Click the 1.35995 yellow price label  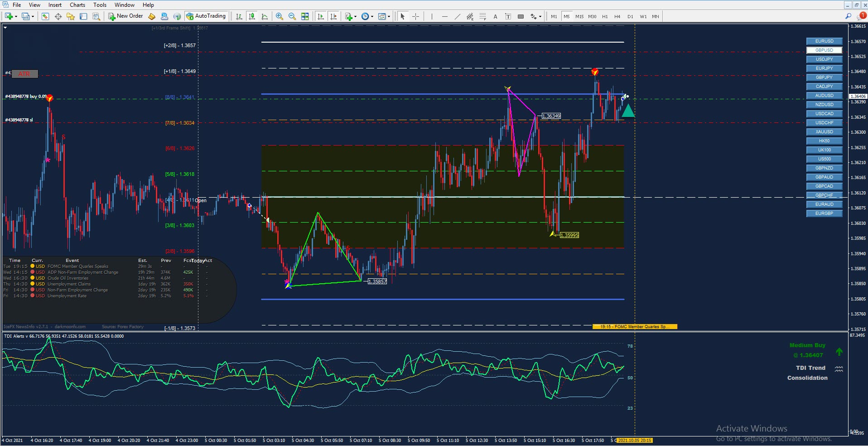[569, 235]
